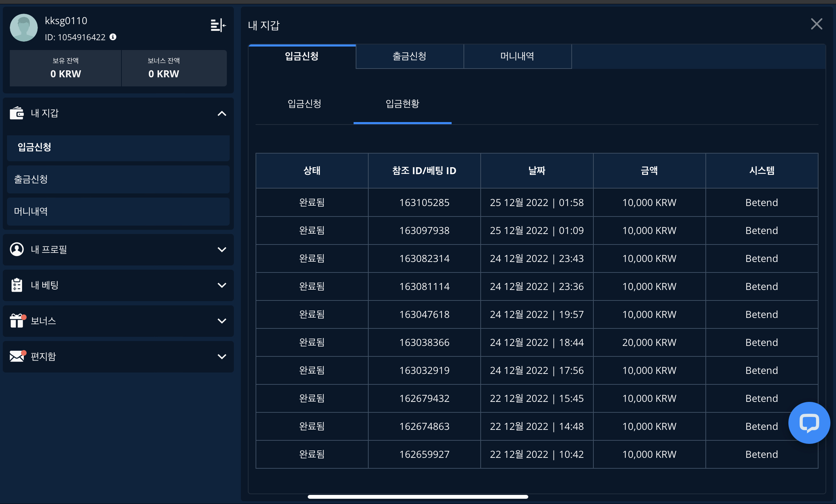Select the 입금신청 sub-tab
Viewport: 836px width, 504px height.
pyautogui.click(x=304, y=104)
